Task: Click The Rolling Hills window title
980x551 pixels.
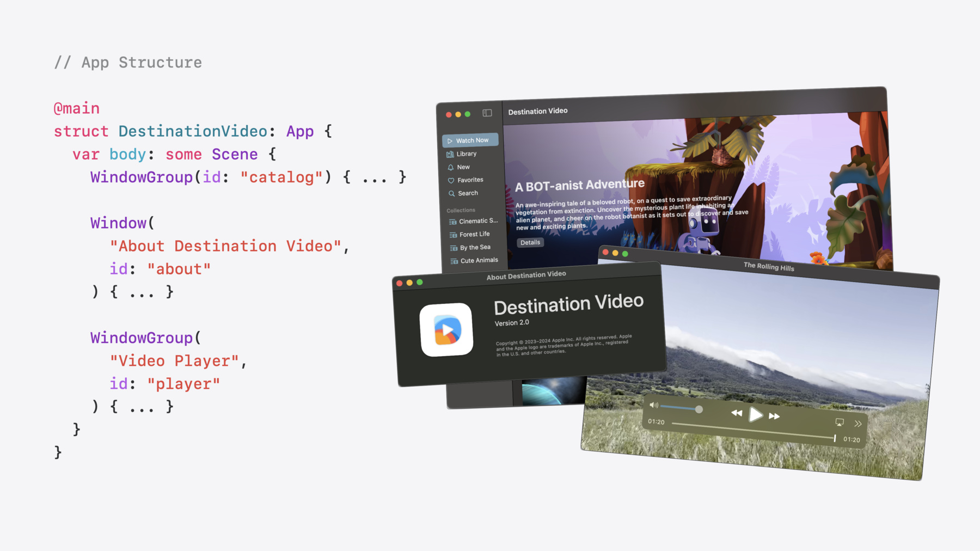Action: 769,266
